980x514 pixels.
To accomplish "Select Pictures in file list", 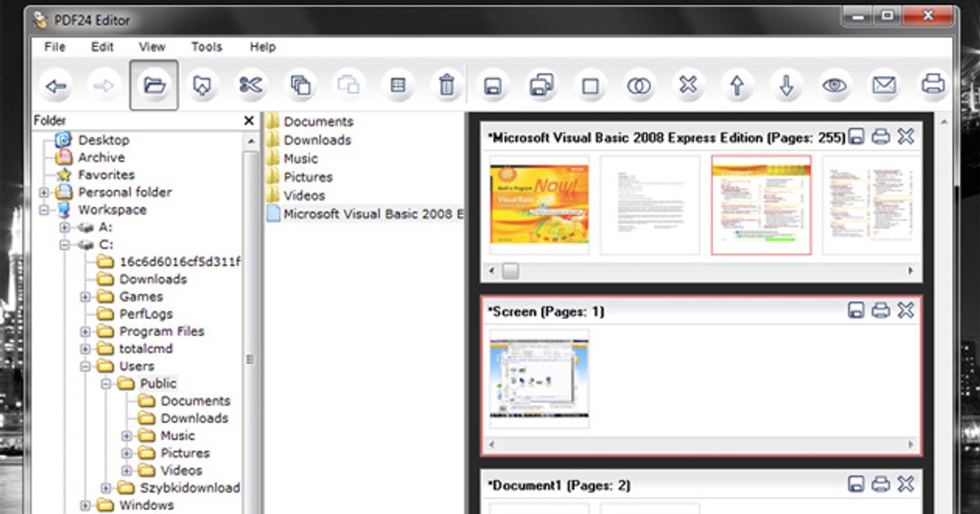I will point(308,177).
